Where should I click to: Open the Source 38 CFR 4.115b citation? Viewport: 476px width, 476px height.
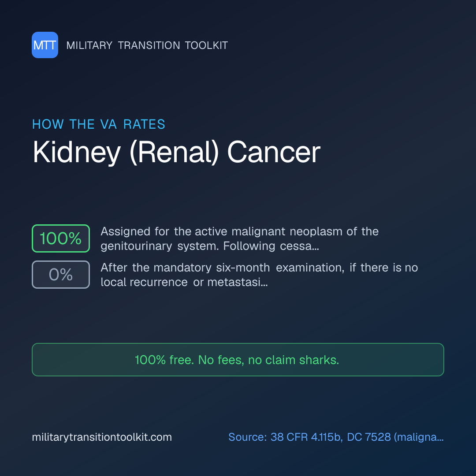pos(336,437)
